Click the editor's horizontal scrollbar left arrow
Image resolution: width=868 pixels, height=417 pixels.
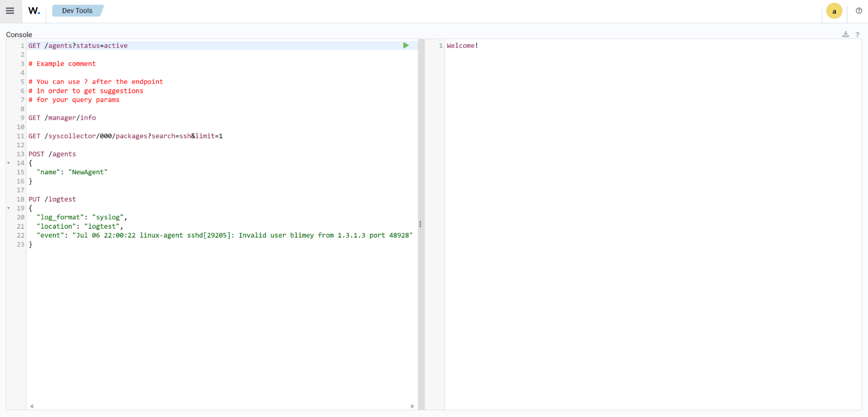tap(32, 406)
